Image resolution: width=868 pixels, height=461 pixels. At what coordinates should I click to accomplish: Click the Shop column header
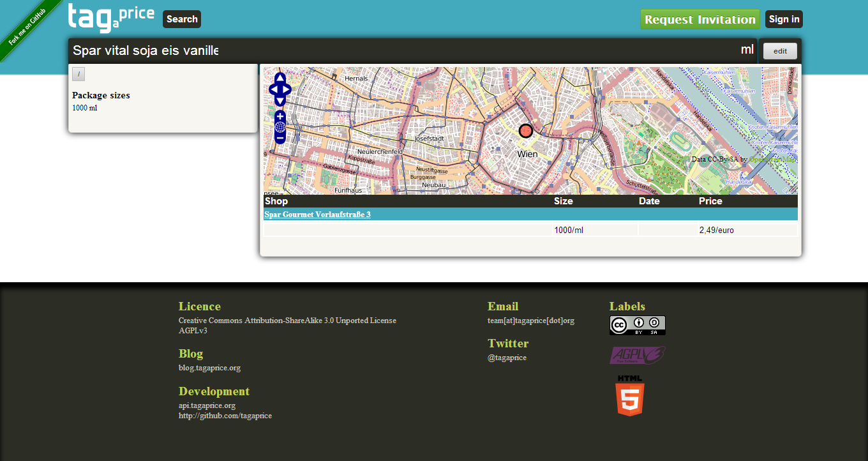tap(276, 201)
